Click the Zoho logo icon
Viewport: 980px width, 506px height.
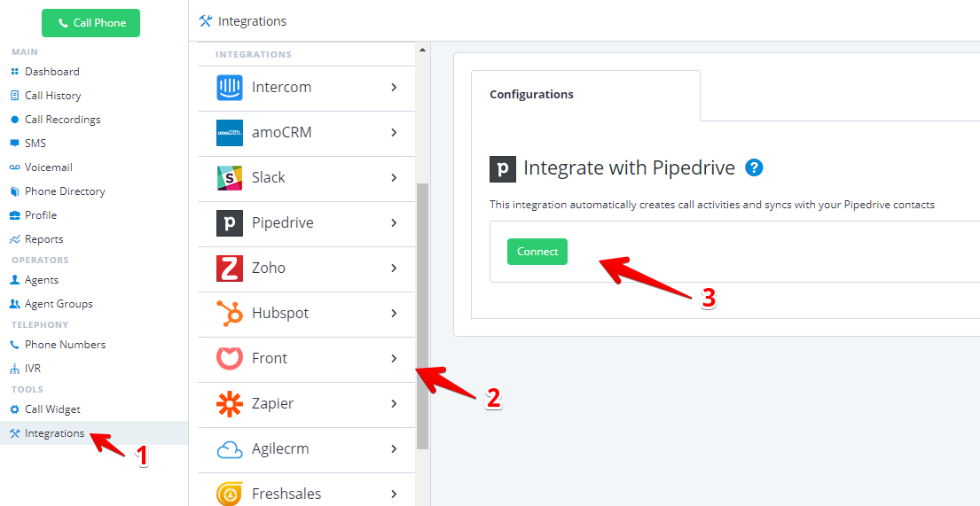click(x=230, y=269)
